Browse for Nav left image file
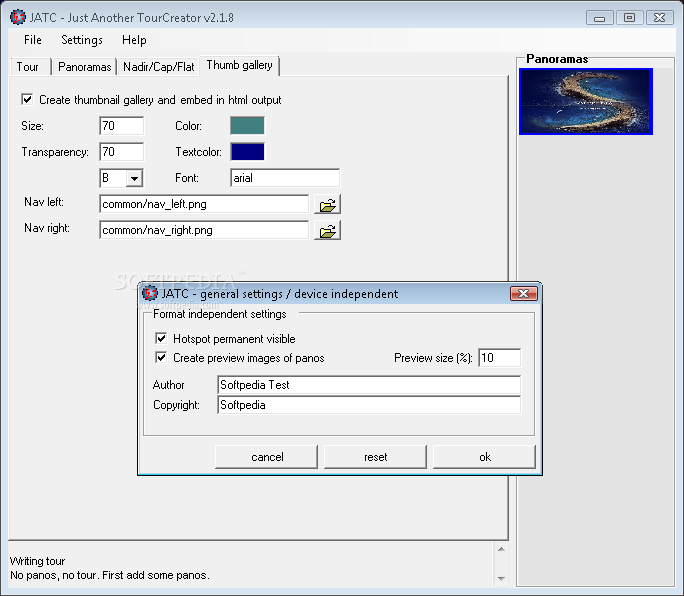The height and width of the screenshot is (596, 684). pyautogui.click(x=327, y=205)
